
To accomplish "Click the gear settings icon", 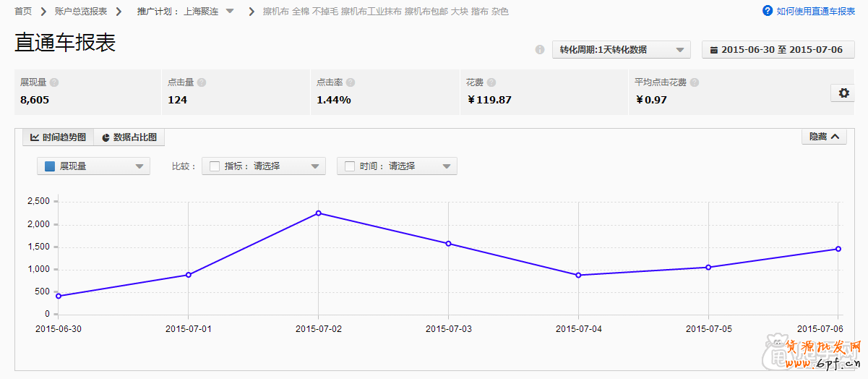I will pos(843,93).
